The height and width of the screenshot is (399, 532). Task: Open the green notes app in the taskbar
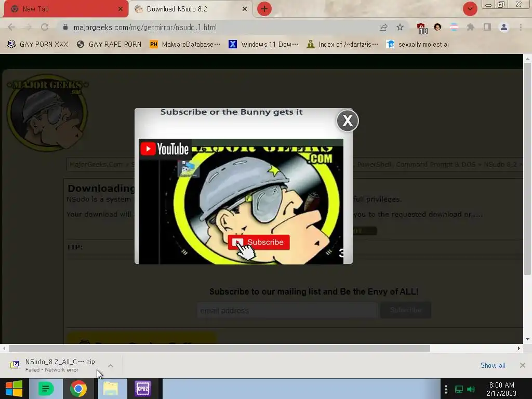click(x=46, y=389)
